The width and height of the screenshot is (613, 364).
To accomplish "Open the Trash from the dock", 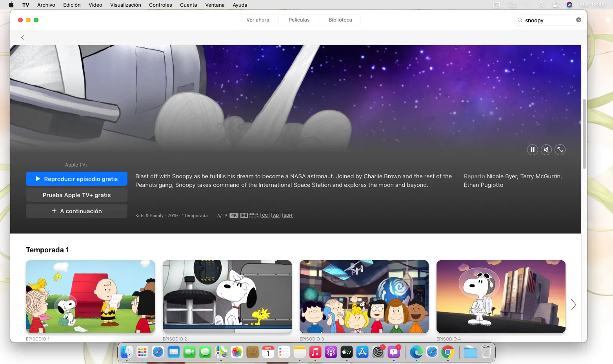I will point(486,352).
